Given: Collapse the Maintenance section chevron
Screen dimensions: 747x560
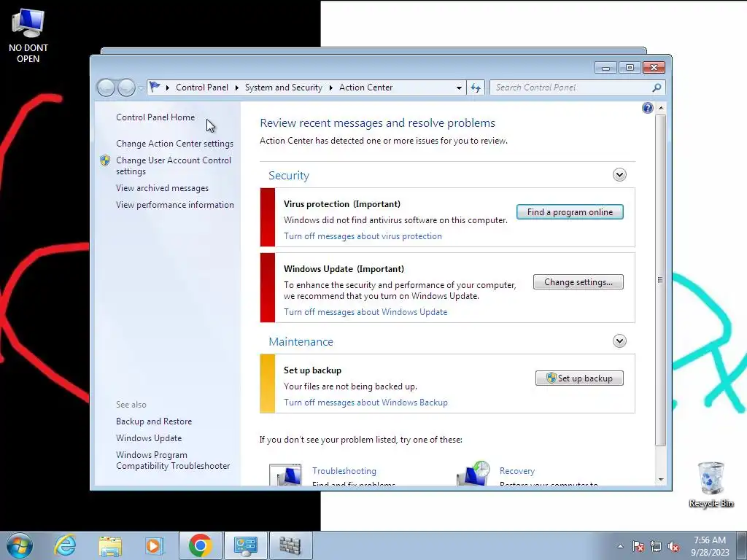Looking at the screenshot, I should 619,341.
